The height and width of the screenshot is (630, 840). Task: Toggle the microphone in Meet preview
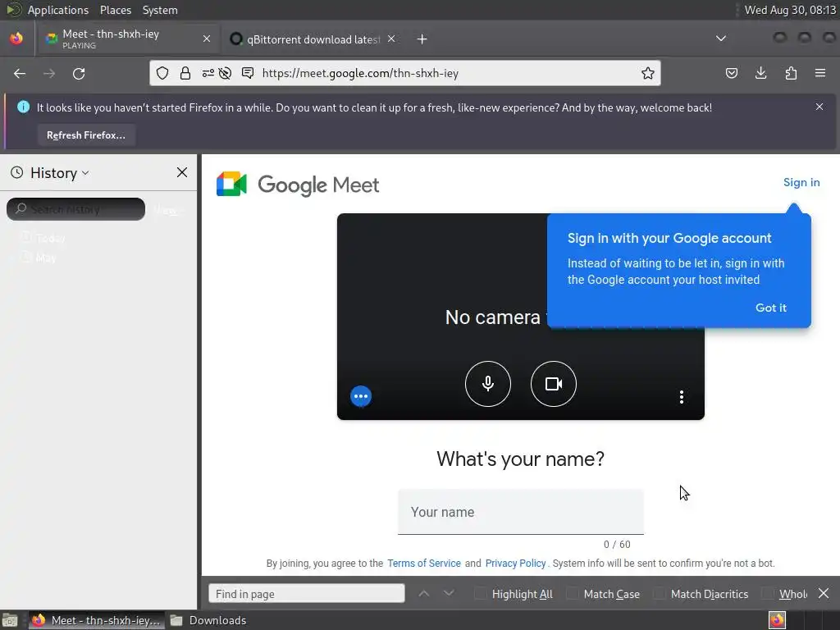tap(487, 384)
